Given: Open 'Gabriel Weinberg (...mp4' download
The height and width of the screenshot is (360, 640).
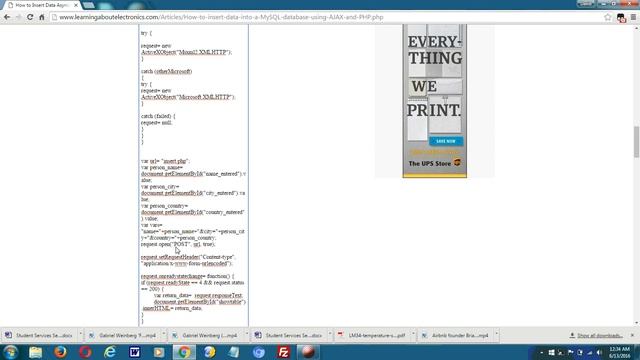Looking at the screenshot, I should (206, 336).
